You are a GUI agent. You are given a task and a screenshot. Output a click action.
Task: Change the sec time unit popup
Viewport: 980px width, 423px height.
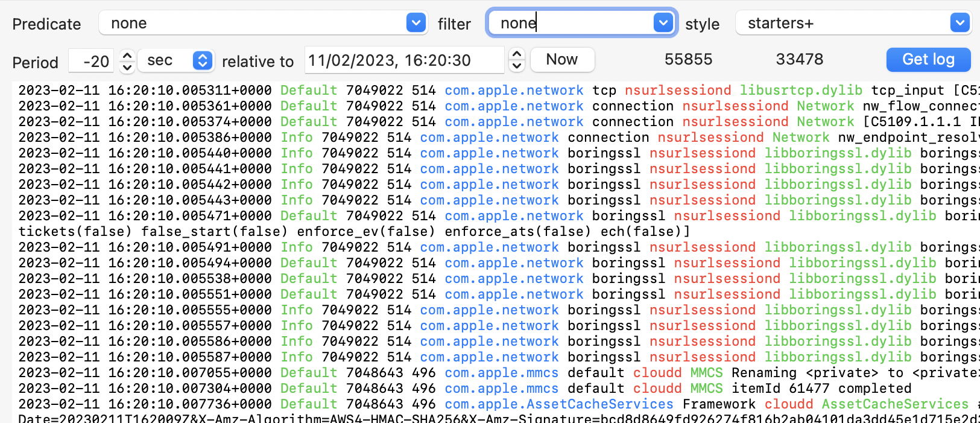coord(176,60)
